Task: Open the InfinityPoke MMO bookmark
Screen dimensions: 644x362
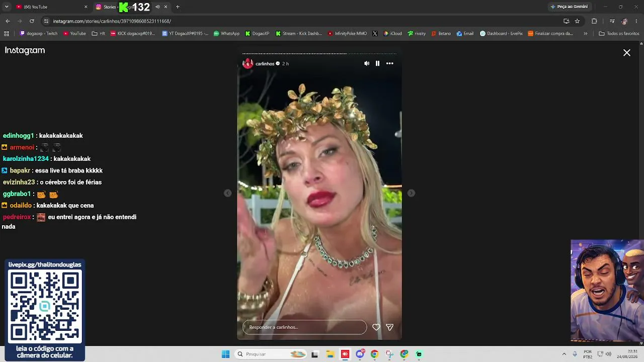Action: coord(347,34)
